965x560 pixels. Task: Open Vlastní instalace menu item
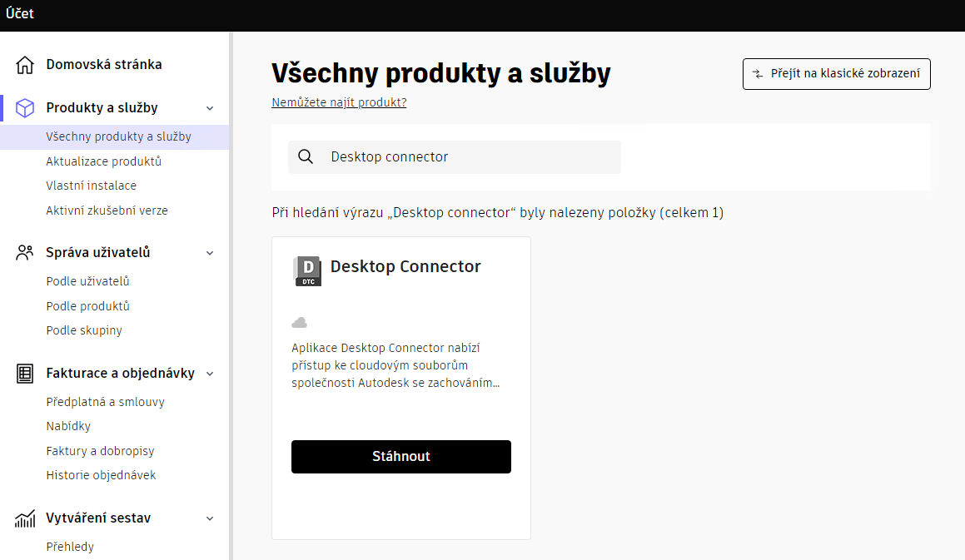click(91, 186)
